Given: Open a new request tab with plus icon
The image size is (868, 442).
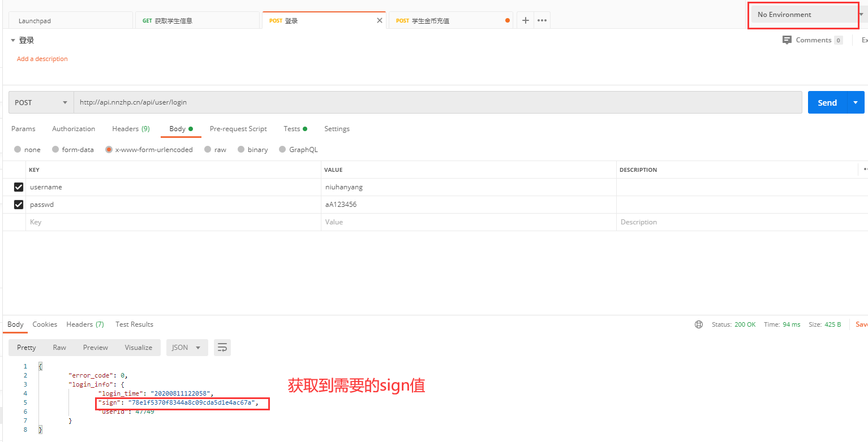Looking at the screenshot, I should click(525, 20).
